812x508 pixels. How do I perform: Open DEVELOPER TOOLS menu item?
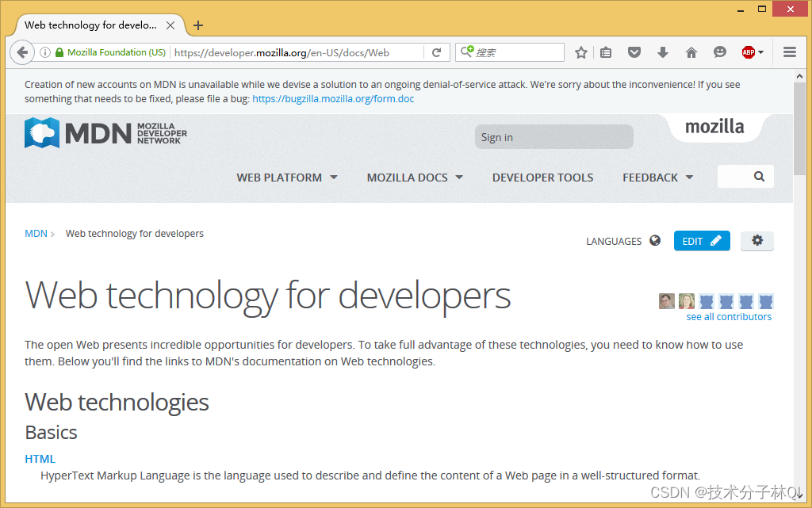point(542,178)
